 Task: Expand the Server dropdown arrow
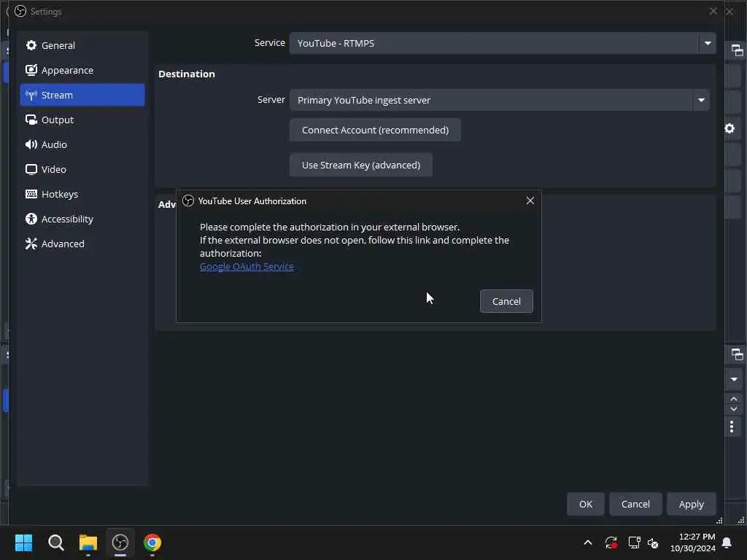701,100
